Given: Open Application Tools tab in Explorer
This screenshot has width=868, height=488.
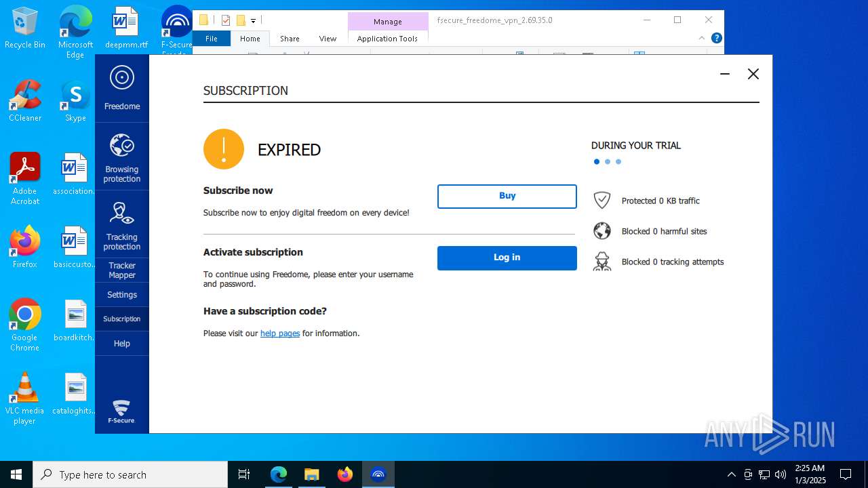Looking at the screenshot, I should pyautogui.click(x=387, y=39).
